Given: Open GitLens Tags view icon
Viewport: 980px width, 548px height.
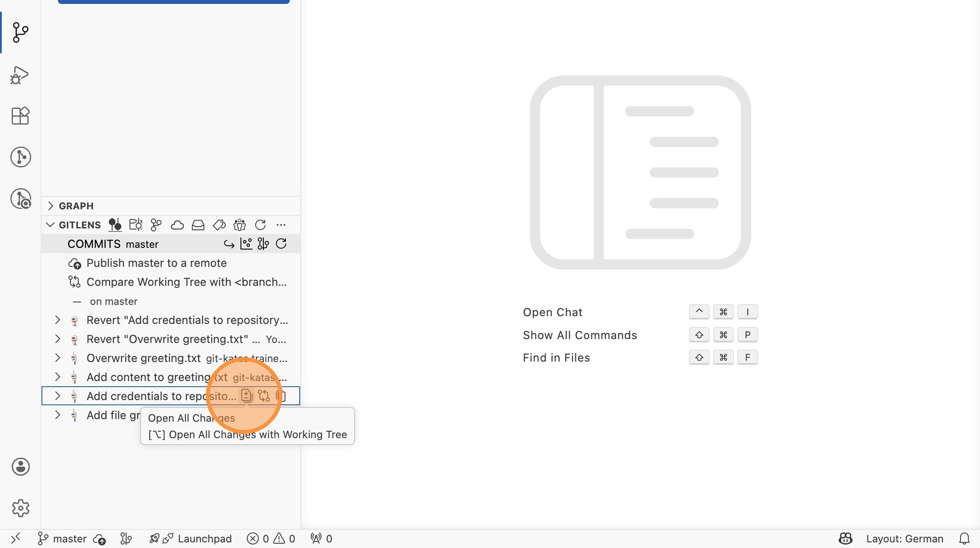Looking at the screenshot, I should pyautogui.click(x=219, y=225).
